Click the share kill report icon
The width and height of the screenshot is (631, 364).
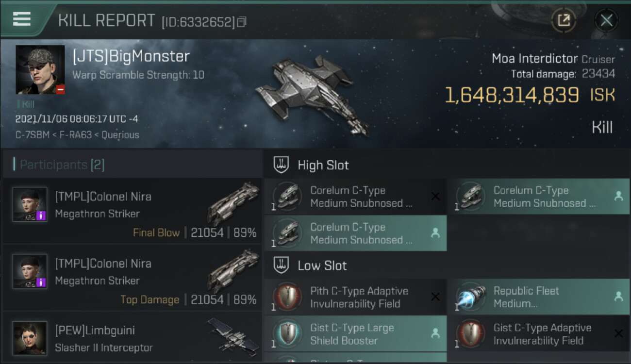(564, 20)
